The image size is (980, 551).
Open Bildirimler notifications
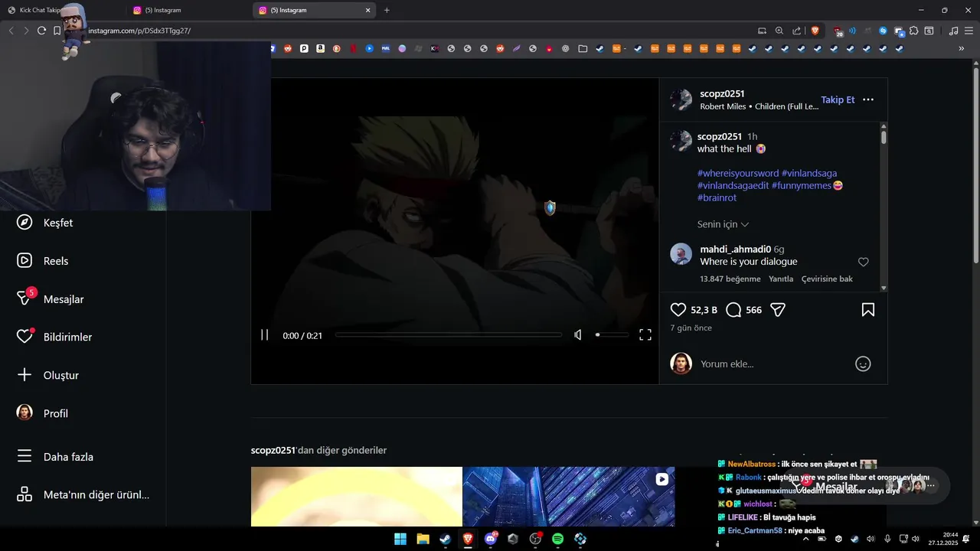click(x=54, y=337)
